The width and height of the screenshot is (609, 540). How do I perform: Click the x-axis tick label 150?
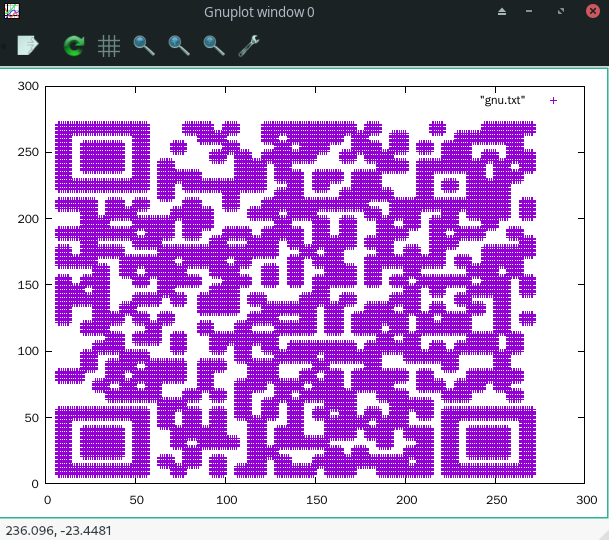point(316,500)
